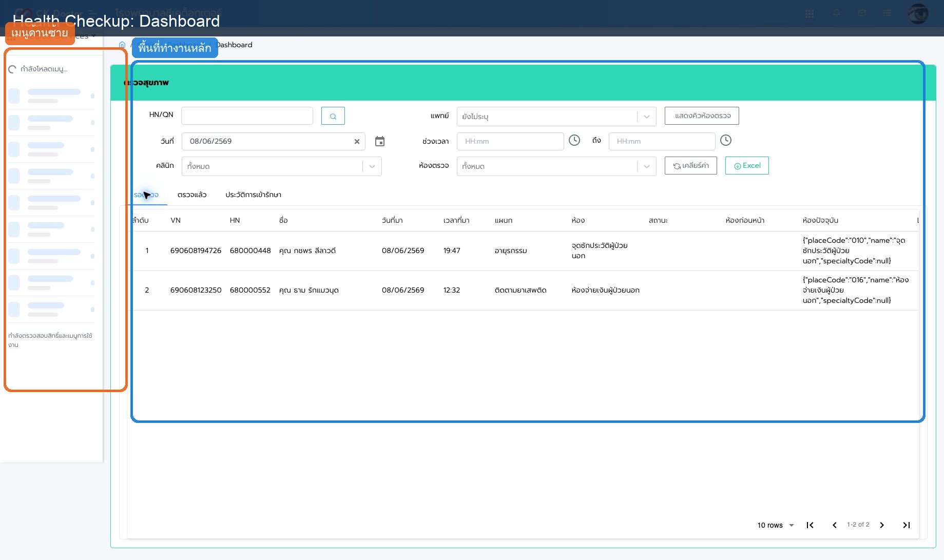Open the notifications bell in the top bar
Screen dimensions: 944x560
tap(837, 13)
